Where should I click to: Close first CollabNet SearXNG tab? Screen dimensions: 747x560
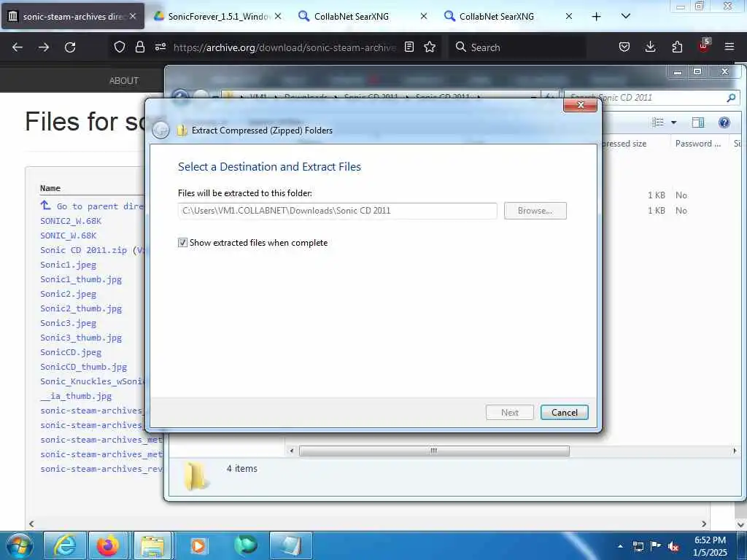(424, 16)
